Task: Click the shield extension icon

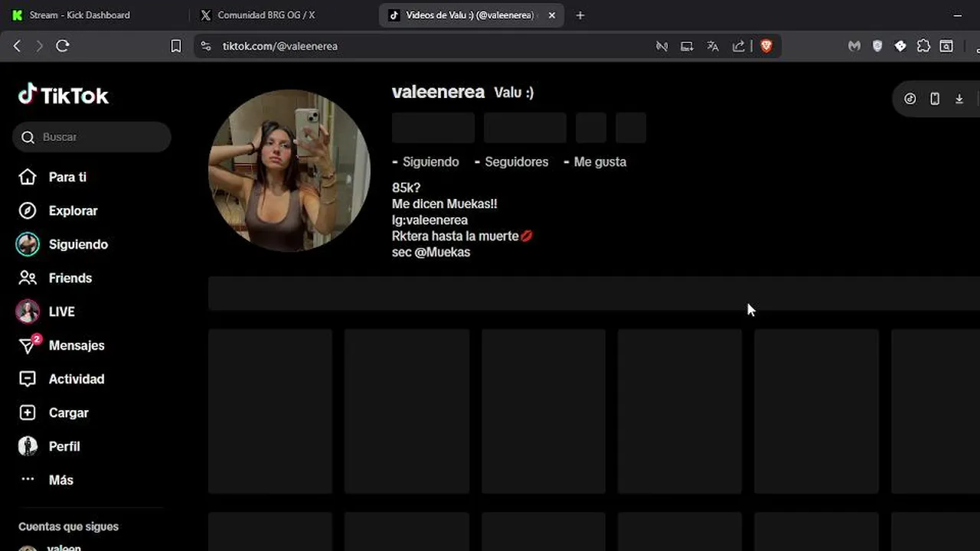Action: pos(877,46)
